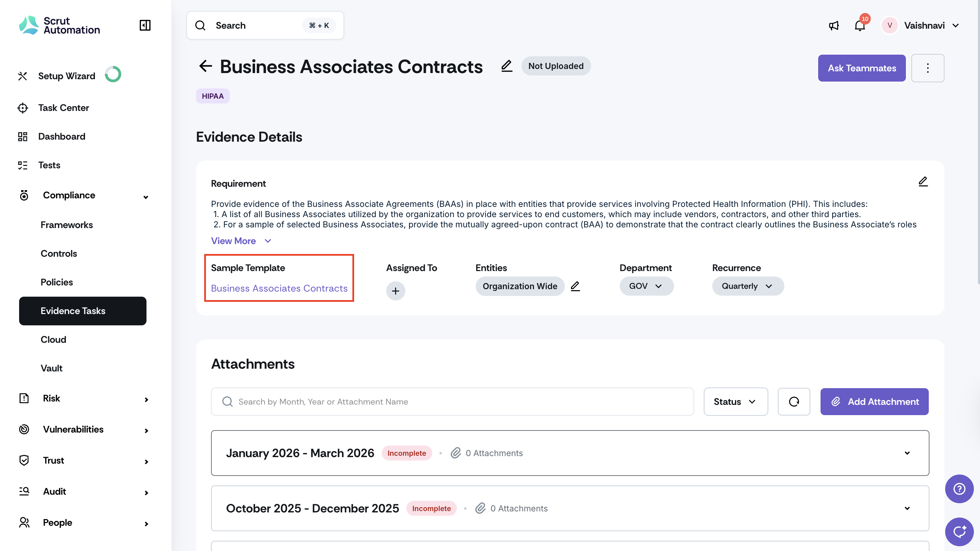Collapse the sidebar panel icon
The height and width of the screenshot is (551, 980).
pyautogui.click(x=145, y=26)
